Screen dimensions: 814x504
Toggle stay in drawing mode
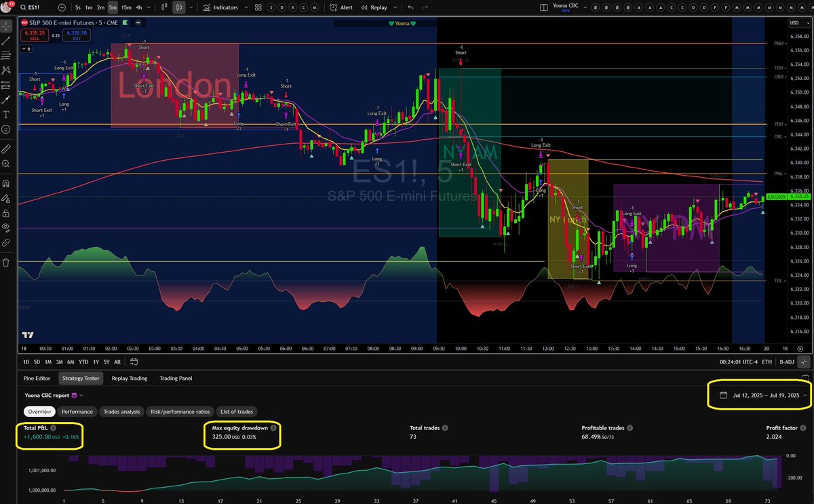tap(6, 198)
